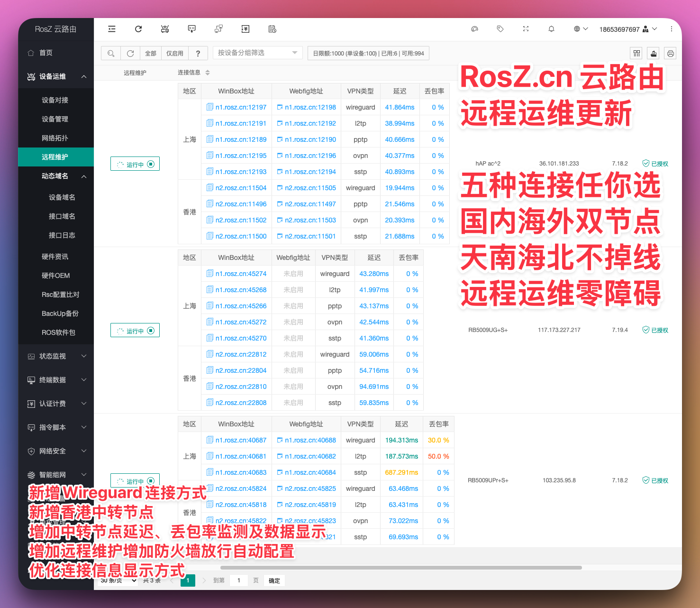Open the router device icon in top toolbar
Viewport: 700px width, 608px height.
pos(165,29)
